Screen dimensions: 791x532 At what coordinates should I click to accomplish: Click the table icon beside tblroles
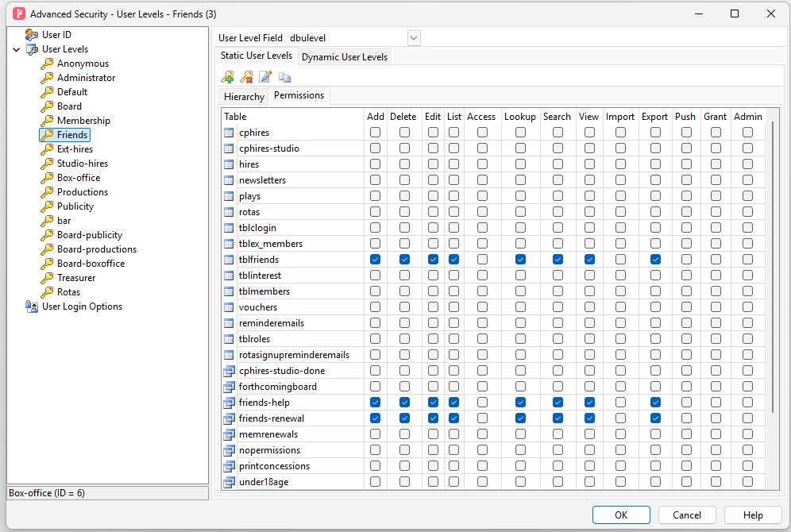click(x=229, y=339)
